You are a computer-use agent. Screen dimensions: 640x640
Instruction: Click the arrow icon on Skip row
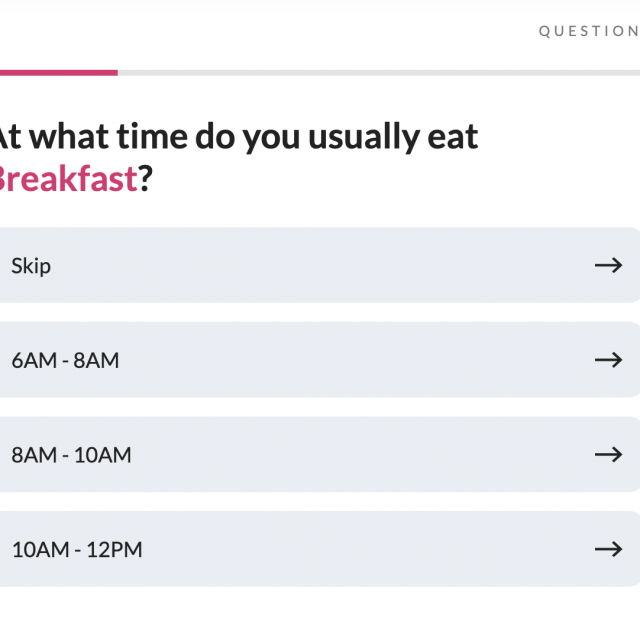pyautogui.click(x=608, y=265)
